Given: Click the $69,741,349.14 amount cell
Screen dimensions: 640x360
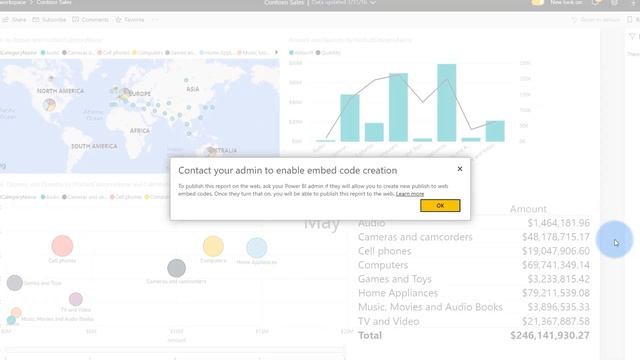Looking at the screenshot, I should click(556, 265).
